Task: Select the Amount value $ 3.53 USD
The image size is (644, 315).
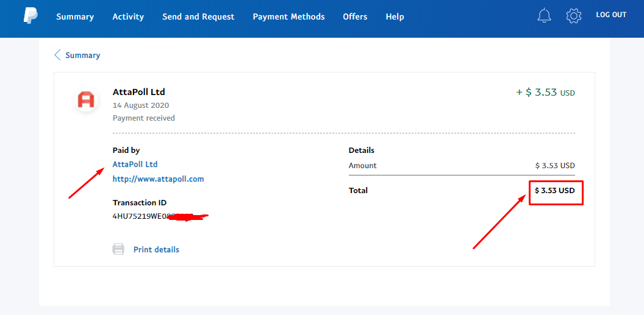Action: (556, 166)
